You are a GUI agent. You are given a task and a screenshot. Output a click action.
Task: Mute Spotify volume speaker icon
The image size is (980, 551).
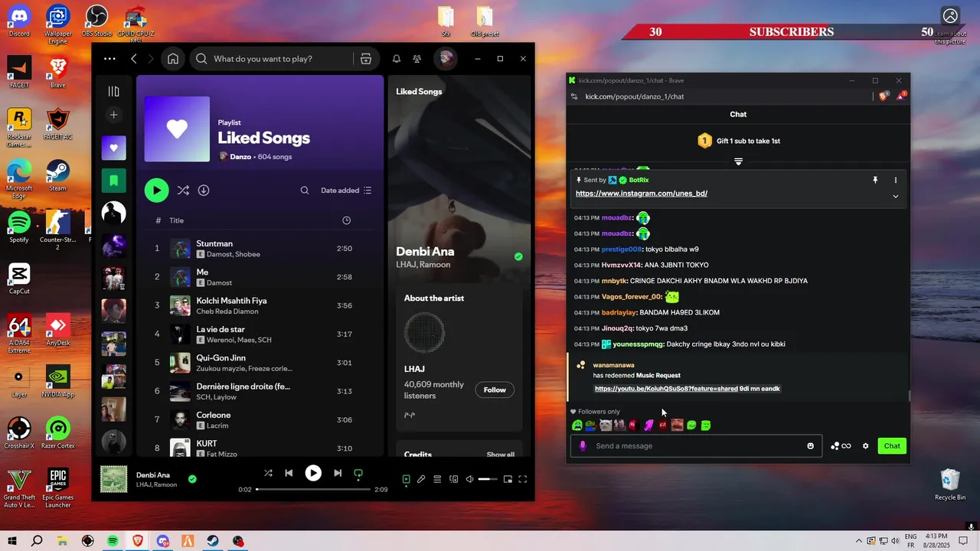click(469, 479)
